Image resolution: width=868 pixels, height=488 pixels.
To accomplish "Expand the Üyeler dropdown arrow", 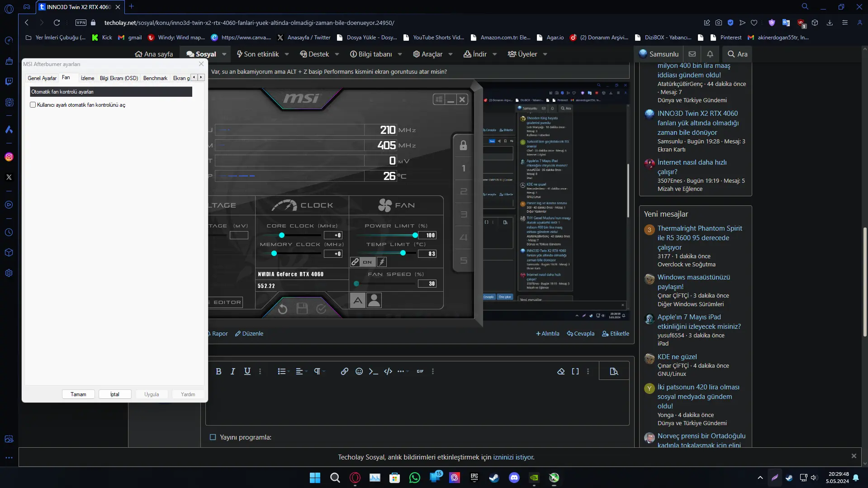I will [545, 54].
